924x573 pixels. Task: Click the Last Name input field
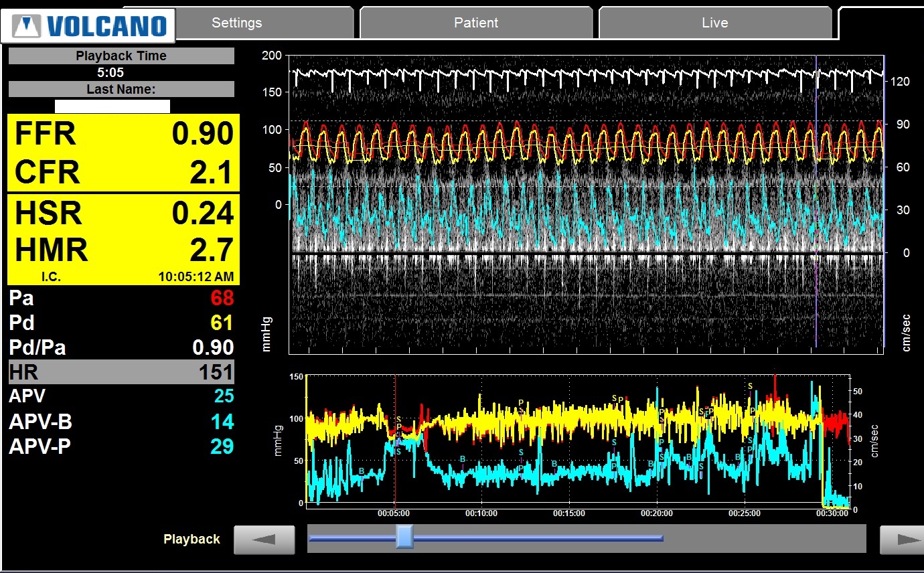tap(112, 106)
